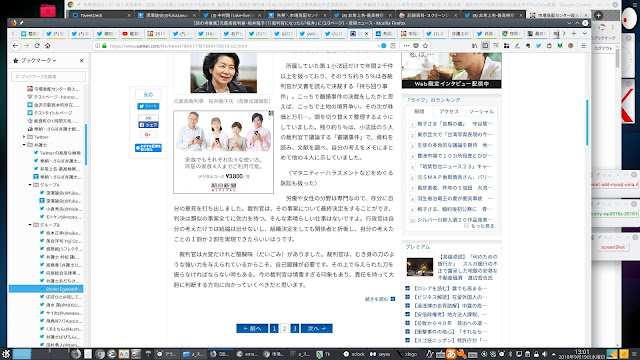Image resolution: width=640 pixels, height=360 pixels.
Task: Toggle the sidebar button in Firefox toolbar
Action: point(485,46)
